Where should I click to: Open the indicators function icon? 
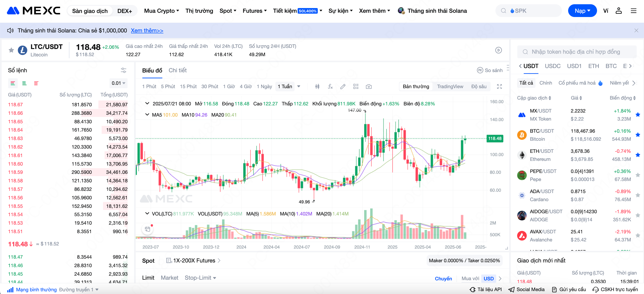pyautogui.click(x=330, y=87)
